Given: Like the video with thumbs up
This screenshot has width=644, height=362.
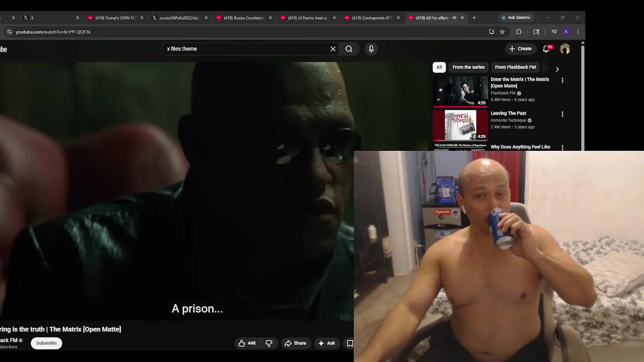Looking at the screenshot, I should click(242, 343).
